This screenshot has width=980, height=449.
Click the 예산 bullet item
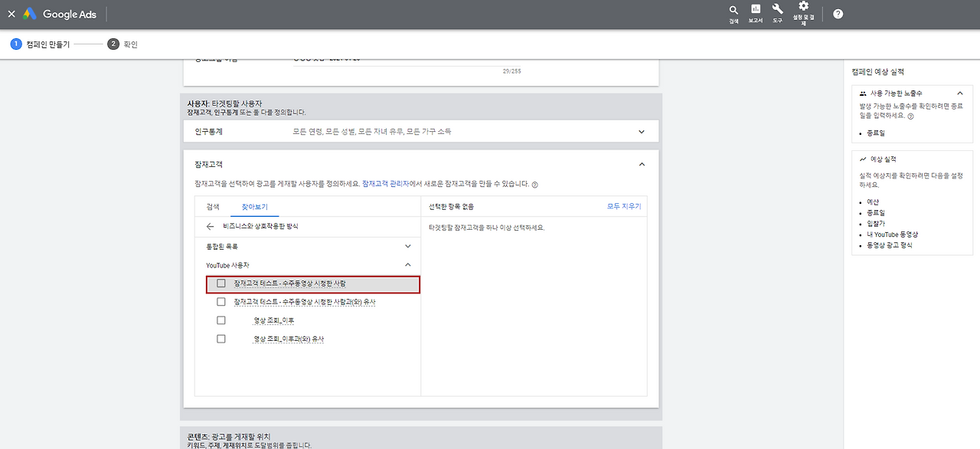pyautogui.click(x=873, y=202)
